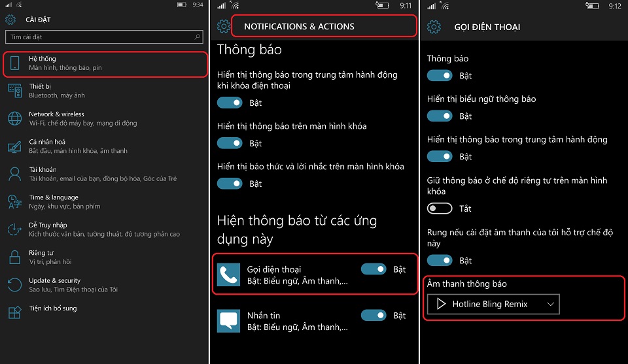Image resolution: width=628 pixels, height=364 pixels.
Task: Check battery icon in GỌI ĐIỆN THOẠI status bar
Action: pyautogui.click(x=593, y=6)
